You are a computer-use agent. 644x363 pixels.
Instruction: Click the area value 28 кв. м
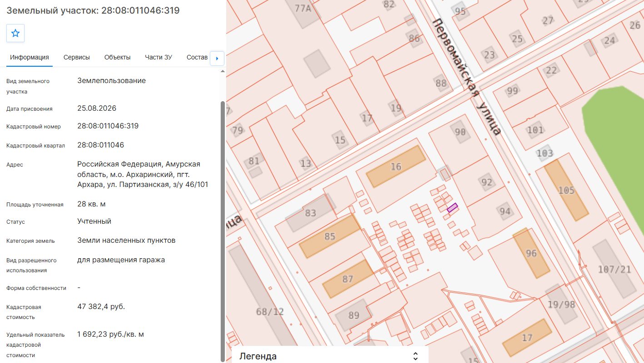[91, 204]
